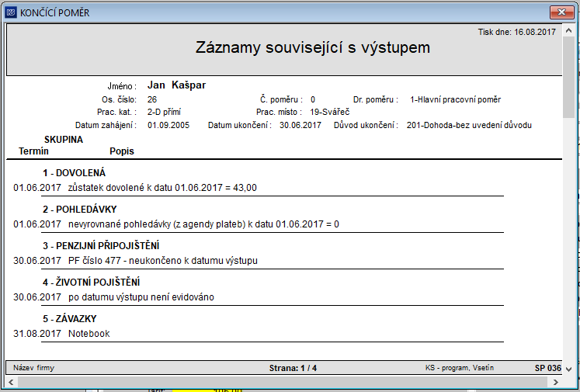Click the 'Termín' column header
The image size is (580, 392).
[x=33, y=151]
